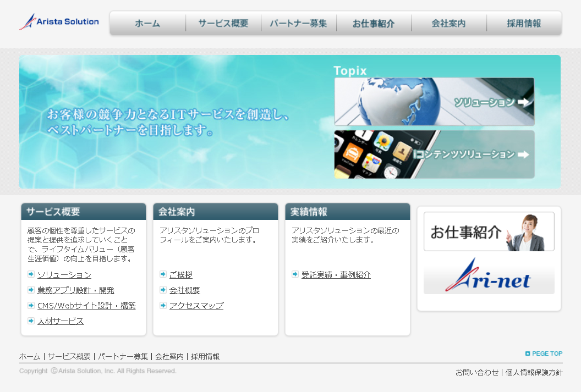Select the globe Topix banner for ソリューション
581x392 pixels.
tap(434, 101)
